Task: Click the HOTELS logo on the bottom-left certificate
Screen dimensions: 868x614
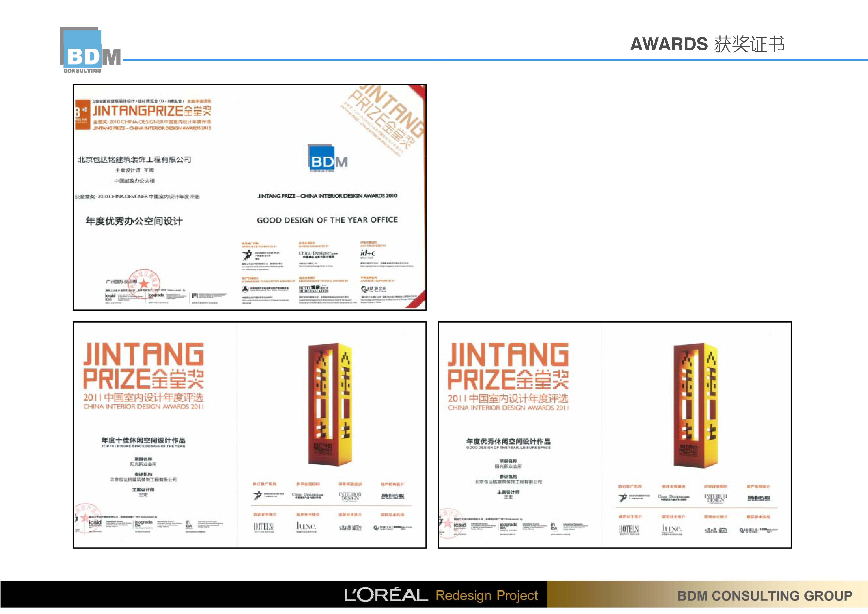Action: click(264, 527)
